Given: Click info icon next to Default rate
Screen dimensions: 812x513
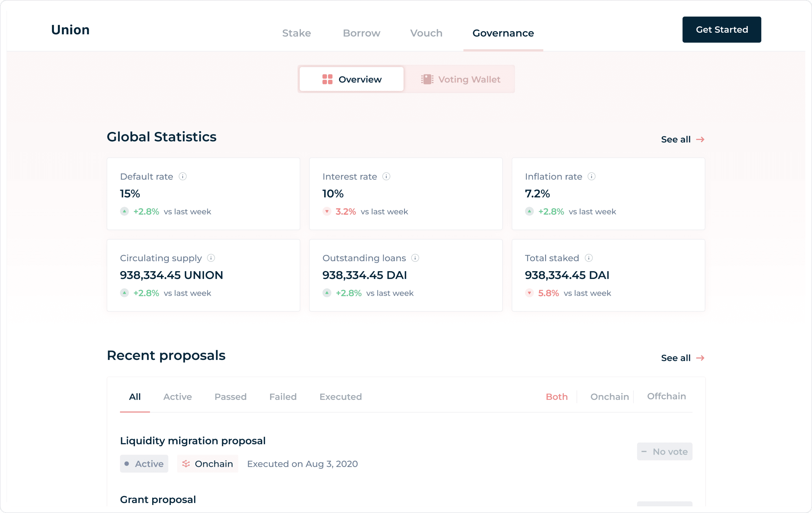Looking at the screenshot, I should 182,176.
